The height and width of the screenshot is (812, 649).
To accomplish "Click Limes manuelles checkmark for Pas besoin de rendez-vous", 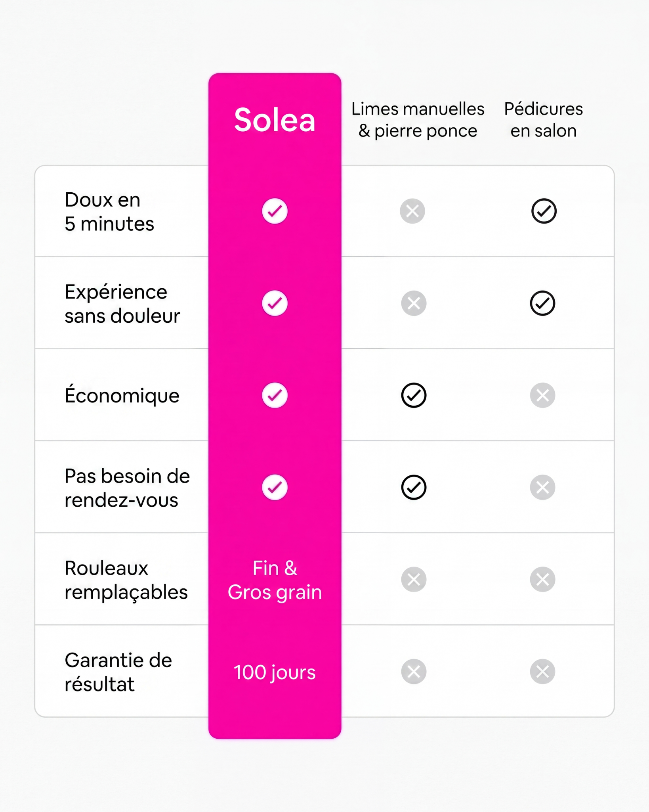I will (x=414, y=487).
